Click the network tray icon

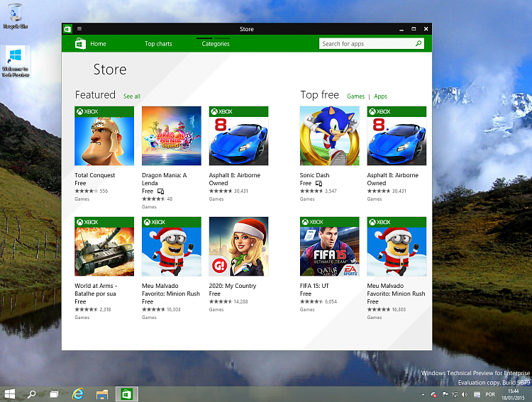pyautogui.click(x=455, y=394)
